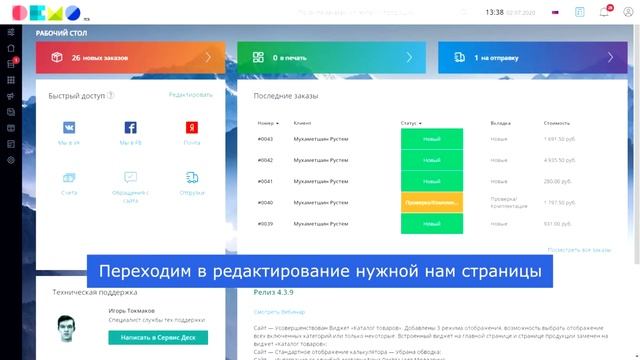The width and height of the screenshot is (640, 360).
Task: Click status Новый for order #0043
Action: coord(432,139)
